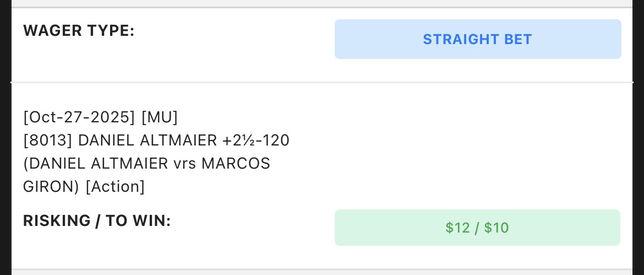Click the $10 to-win amount

pyautogui.click(x=496, y=228)
